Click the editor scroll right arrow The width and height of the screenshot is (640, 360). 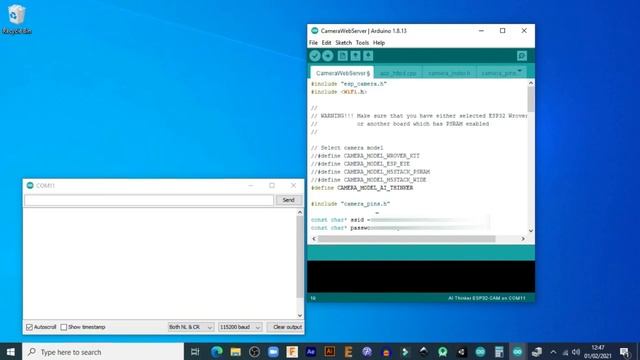[x=523, y=239]
